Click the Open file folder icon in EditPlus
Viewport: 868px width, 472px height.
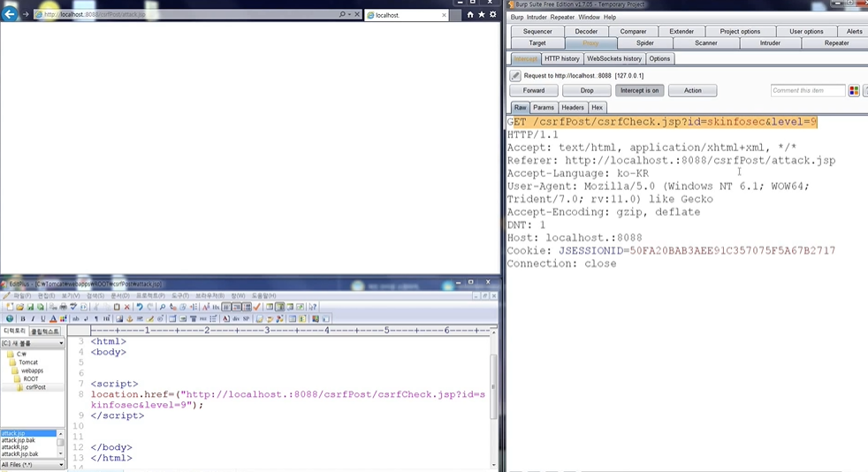pyautogui.click(x=20, y=307)
